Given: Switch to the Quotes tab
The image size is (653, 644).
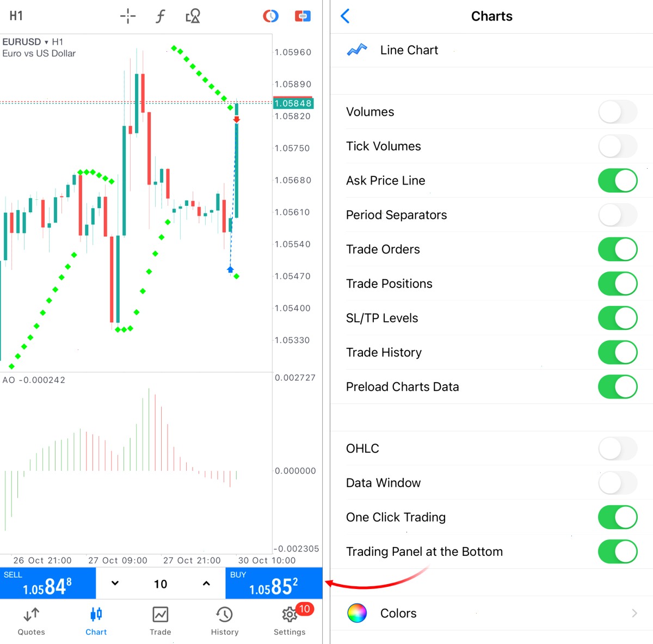Looking at the screenshot, I should (32, 621).
